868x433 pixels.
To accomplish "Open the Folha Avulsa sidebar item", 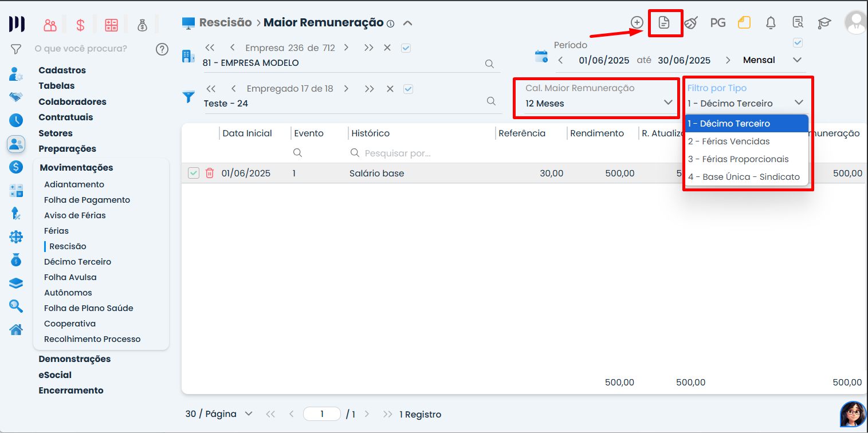I will pyautogui.click(x=70, y=277).
